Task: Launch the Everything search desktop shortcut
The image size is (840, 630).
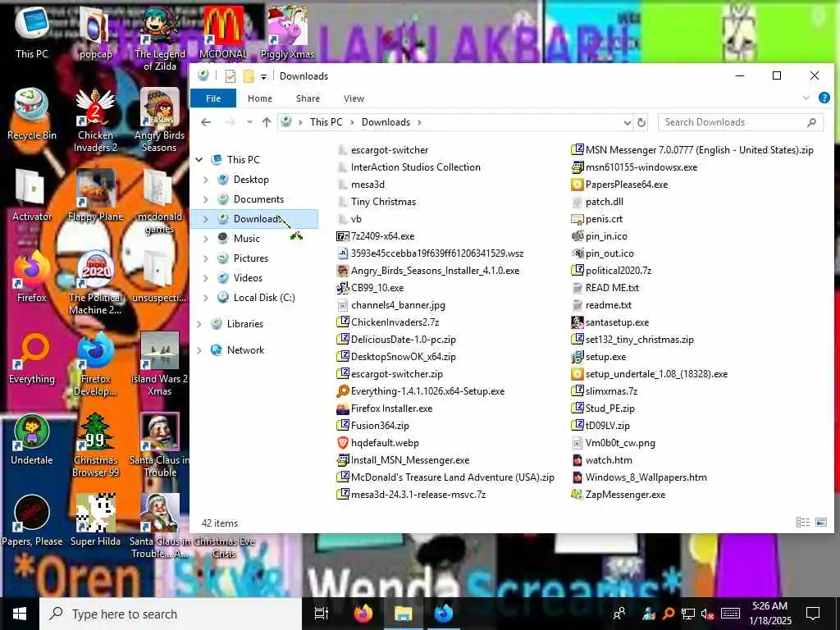Action: 32,358
